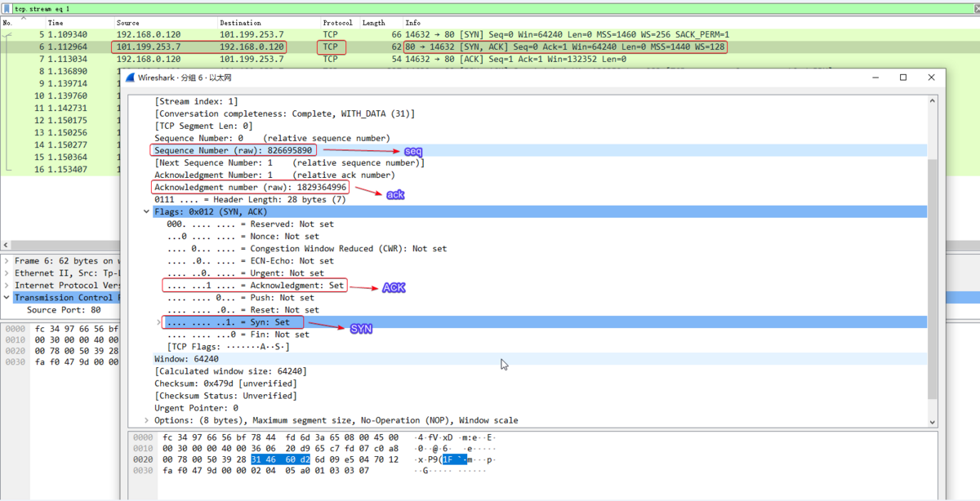
Task: Select packet 8 at time 1.136890
Action: pos(62,72)
